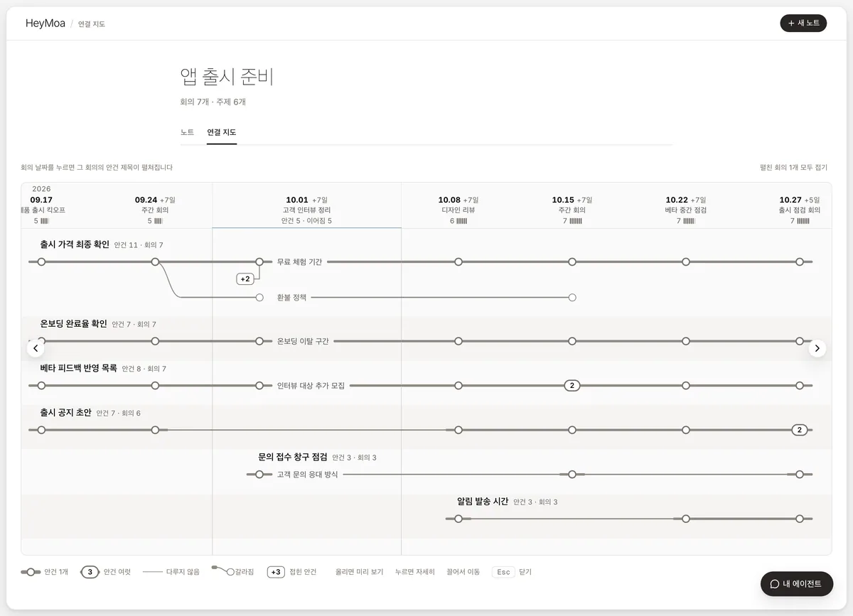The height and width of the screenshot is (616, 853).
Task: Click 온보딩 완료율 확인 node at 09.24
Action: point(155,342)
